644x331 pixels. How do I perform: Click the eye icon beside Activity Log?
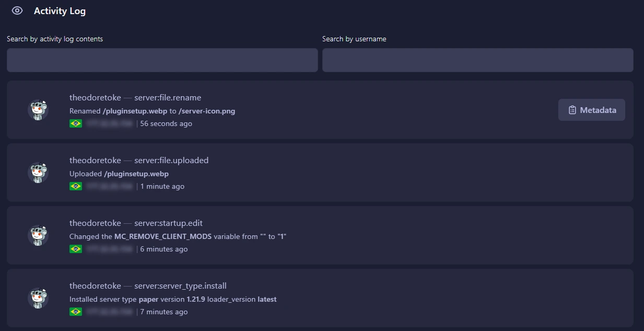(16, 10)
